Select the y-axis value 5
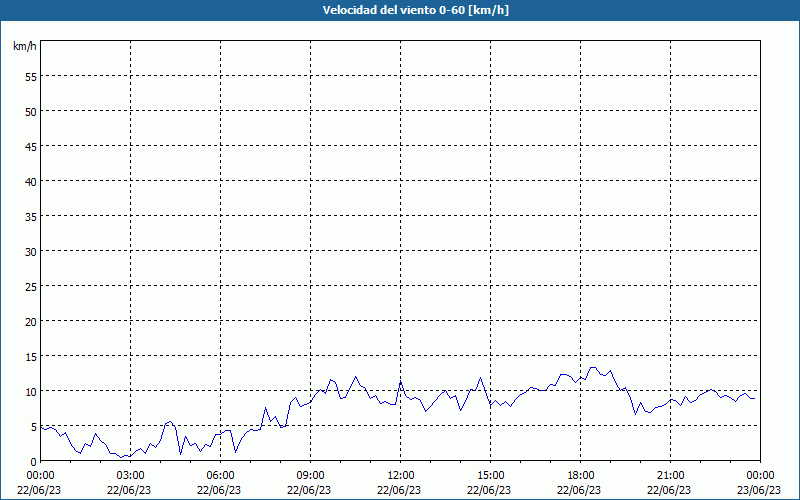 click(34, 427)
